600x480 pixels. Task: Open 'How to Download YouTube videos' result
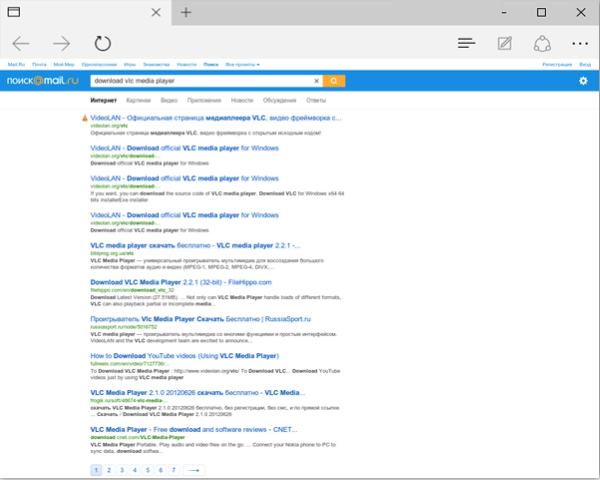pyautogui.click(x=184, y=356)
